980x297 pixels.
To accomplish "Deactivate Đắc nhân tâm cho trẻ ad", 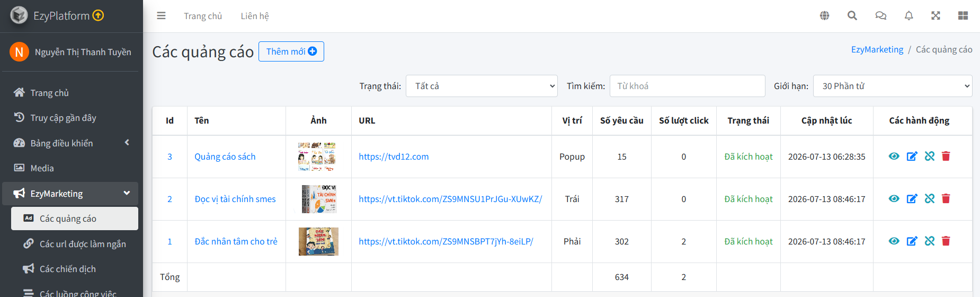I will (x=930, y=241).
